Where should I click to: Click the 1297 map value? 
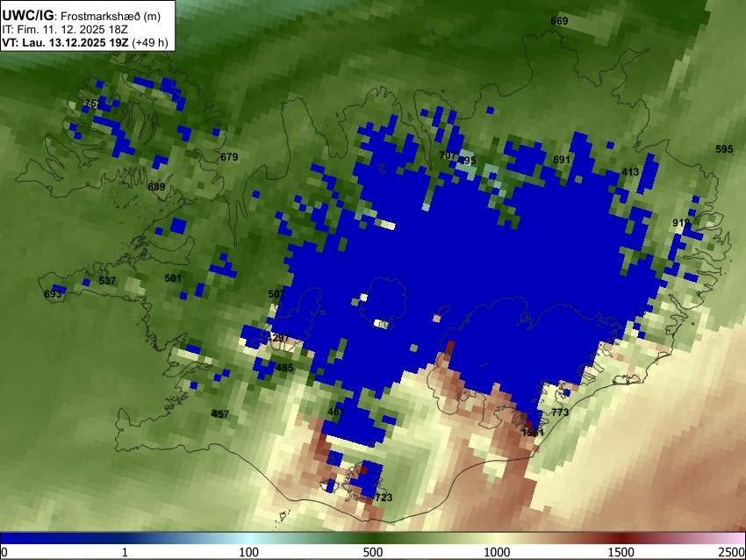(278, 338)
